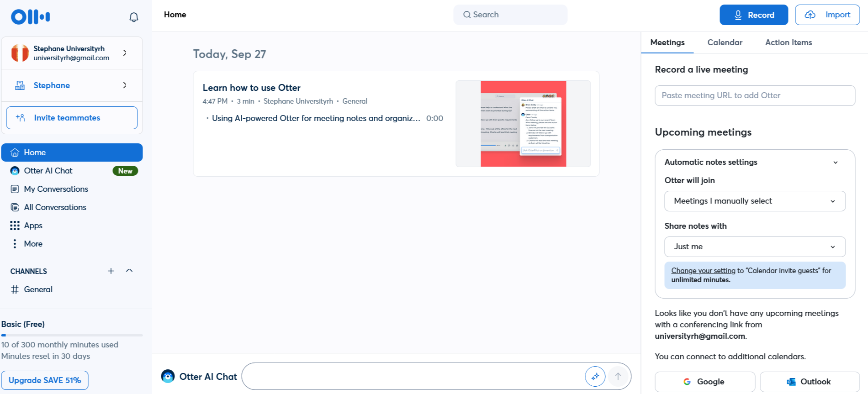
Task: Click the My Conversations icon
Action: (x=15, y=189)
